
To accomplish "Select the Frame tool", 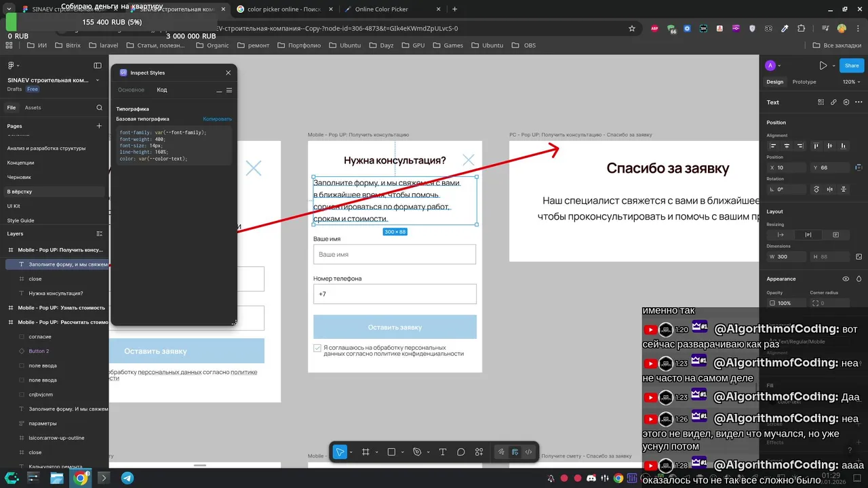I will coord(366,452).
